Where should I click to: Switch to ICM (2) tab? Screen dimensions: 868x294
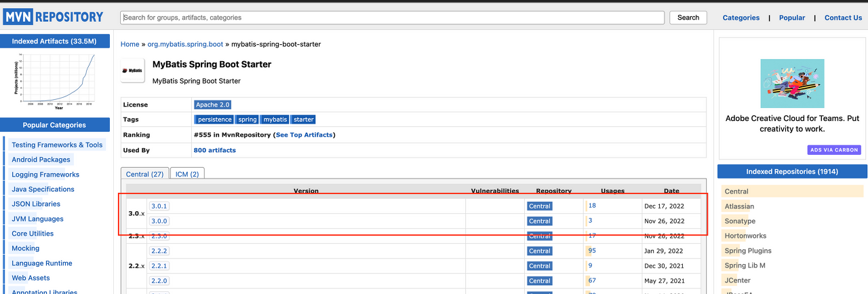187,174
